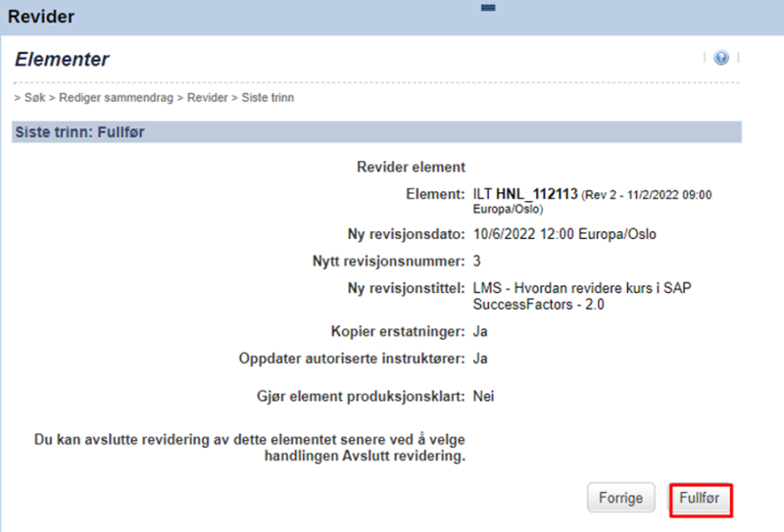Click the Fullfør button
The width and height of the screenshot is (784, 532).
pos(700,498)
